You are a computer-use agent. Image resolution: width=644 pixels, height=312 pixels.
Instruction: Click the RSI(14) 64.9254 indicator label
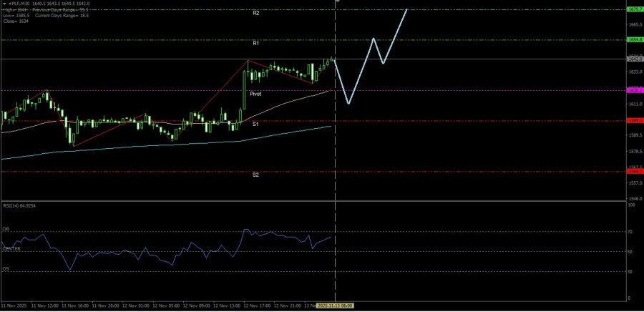tap(19, 205)
